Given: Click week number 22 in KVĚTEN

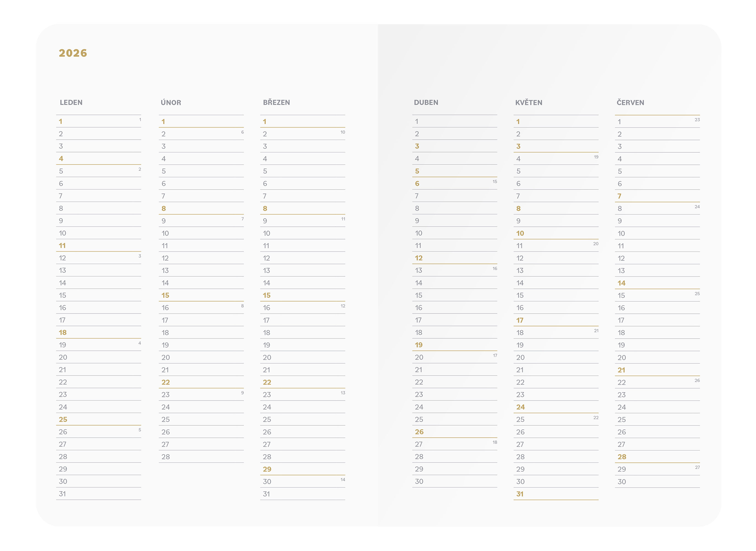Looking at the screenshot, I should click(x=596, y=418).
